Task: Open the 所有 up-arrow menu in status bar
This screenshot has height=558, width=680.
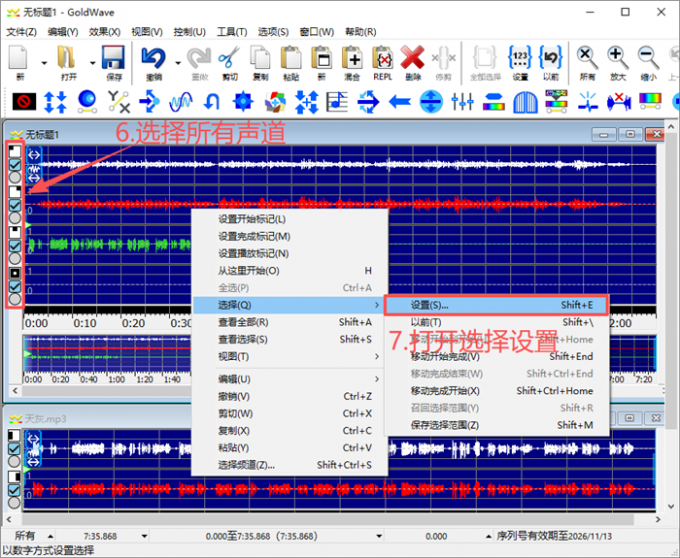Action: click(50, 536)
